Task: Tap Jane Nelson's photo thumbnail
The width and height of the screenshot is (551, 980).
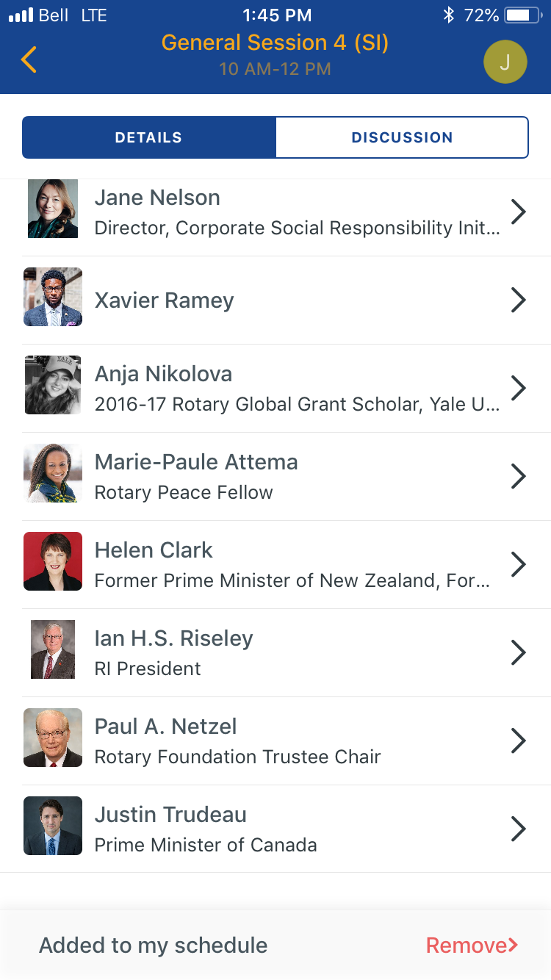Action: (53, 209)
